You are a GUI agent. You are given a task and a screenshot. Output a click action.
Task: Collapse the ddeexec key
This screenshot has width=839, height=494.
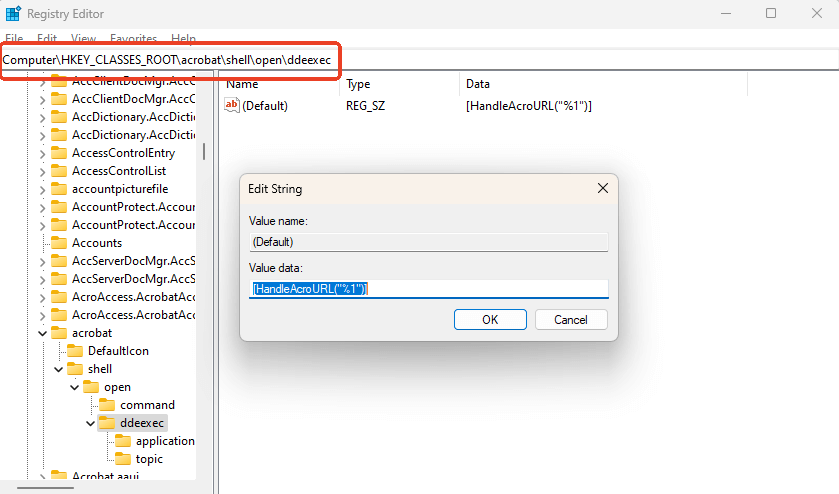[x=90, y=423]
